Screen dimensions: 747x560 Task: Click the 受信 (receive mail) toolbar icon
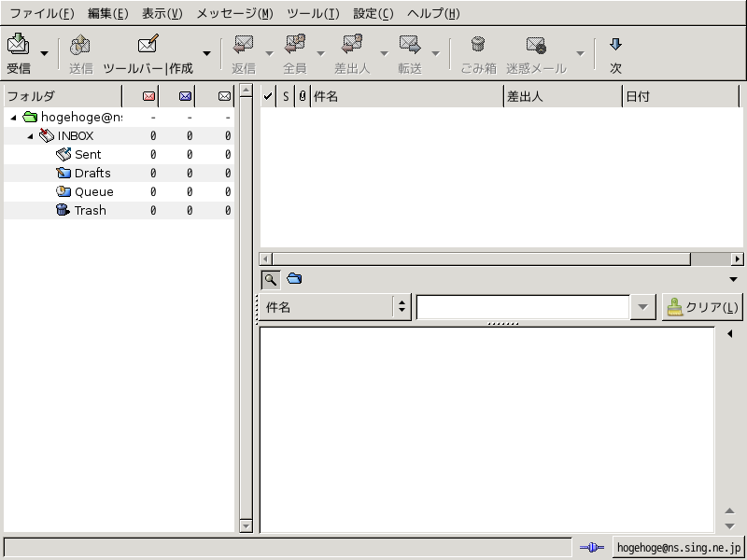coord(19,45)
